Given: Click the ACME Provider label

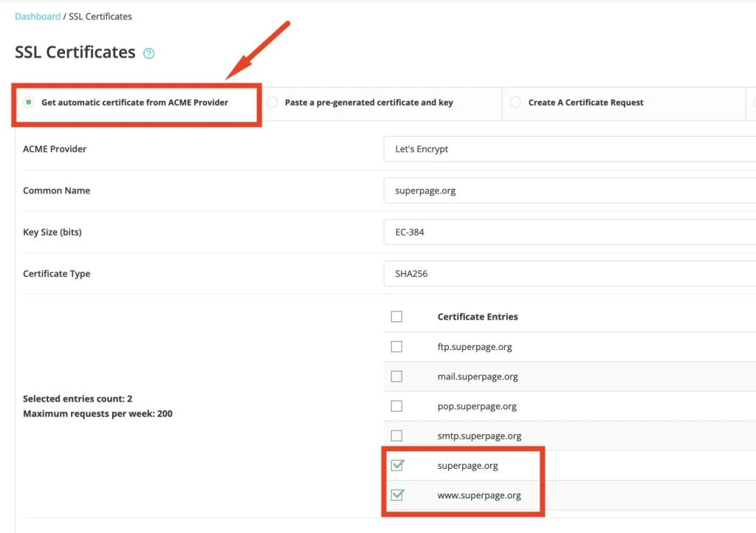Looking at the screenshot, I should tap(55, 149).
